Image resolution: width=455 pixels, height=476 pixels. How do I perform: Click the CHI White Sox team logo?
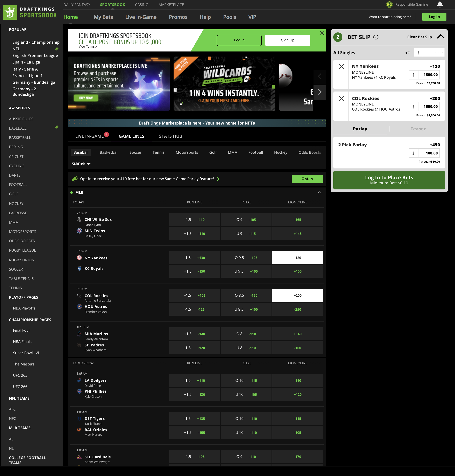(x=79, y=220)
